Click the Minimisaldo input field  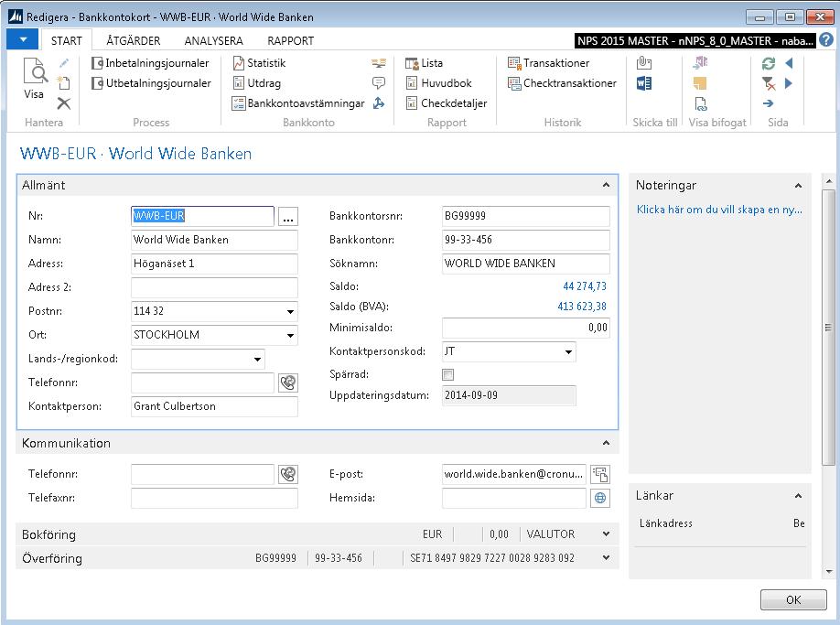525,328
